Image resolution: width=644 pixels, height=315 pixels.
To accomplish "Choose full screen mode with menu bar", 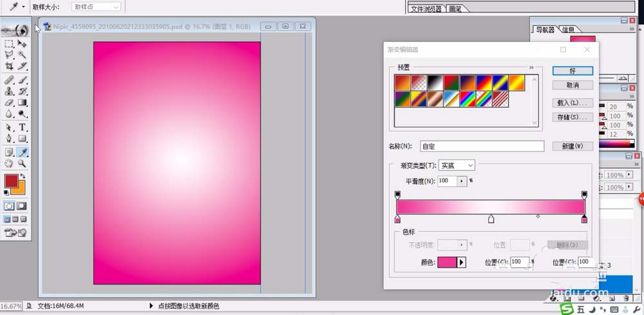I will 15,219.
